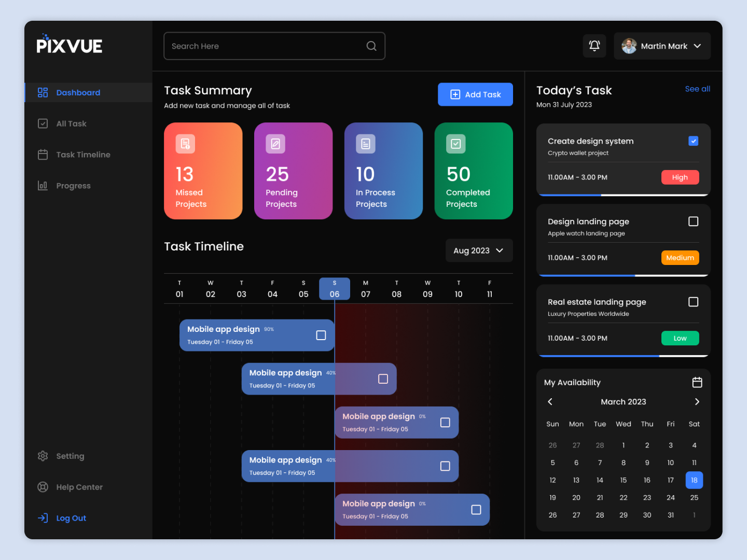Open the Setting gear icon
Screen dimensions: 747x560
43,456
